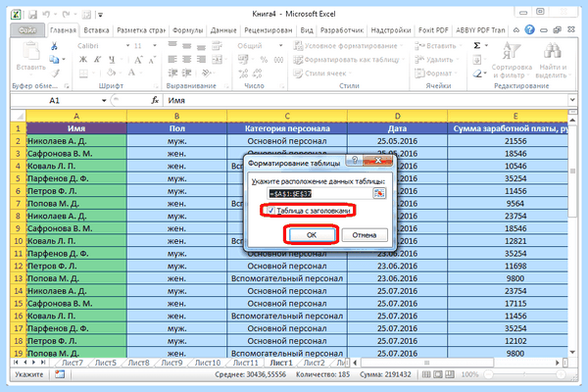Image resolution: width=588 pixels, height=392 pixels.
Task: Click the Center alignment icon
Action: click(187, 59)
